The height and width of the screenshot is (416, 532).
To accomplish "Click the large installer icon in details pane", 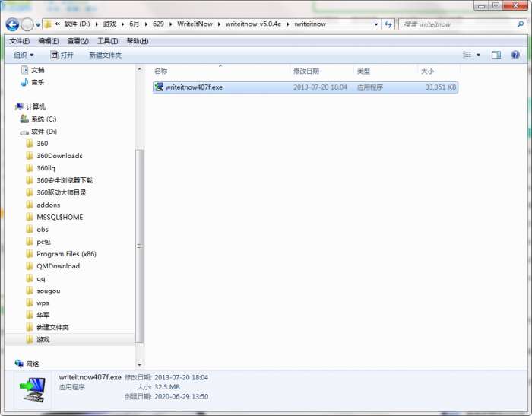I will pyautogui.click(x=33, y=389).
